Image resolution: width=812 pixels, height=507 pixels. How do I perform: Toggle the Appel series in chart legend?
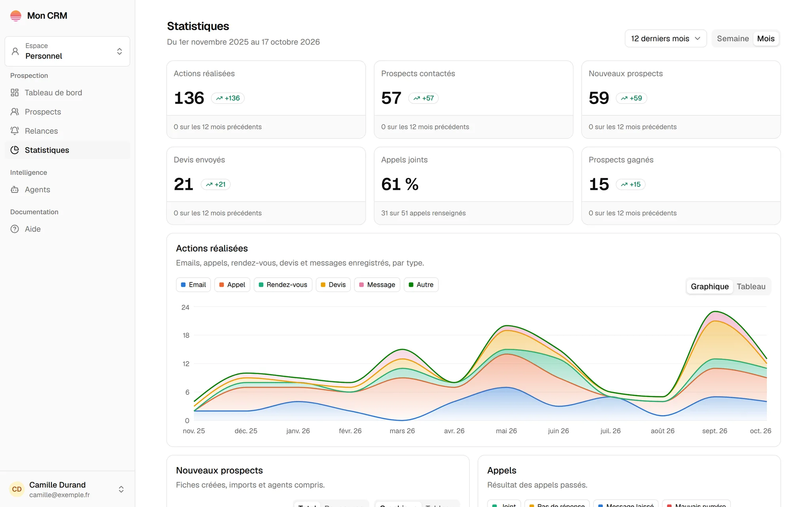point(232,285)
